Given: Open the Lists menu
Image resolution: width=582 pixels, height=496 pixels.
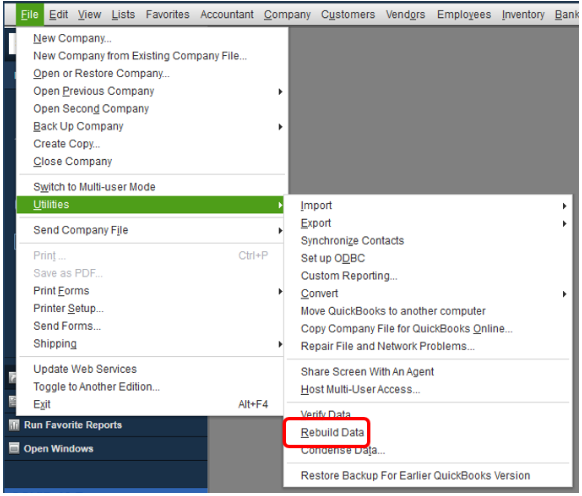Looking at the screenshot, I should click(123, 14).
